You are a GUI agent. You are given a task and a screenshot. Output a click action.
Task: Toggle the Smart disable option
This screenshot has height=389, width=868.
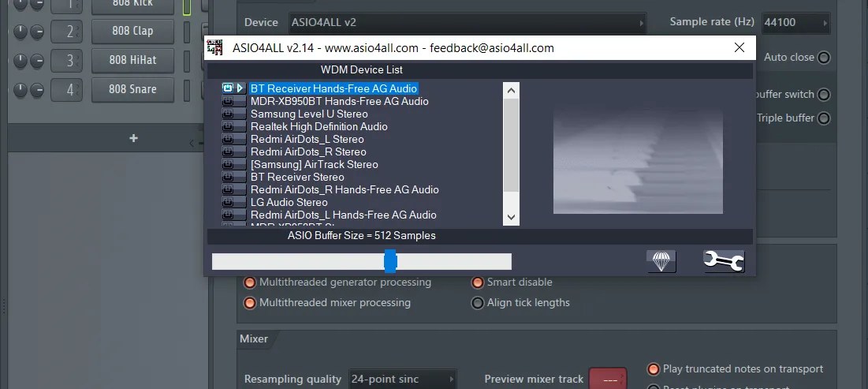tap(477, 282)
